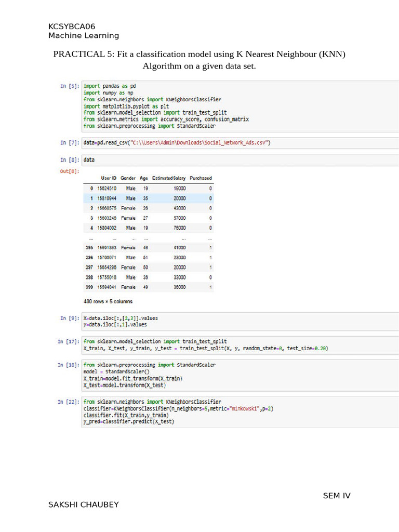The height and width of the screenshot is (532, 399).
Task: Click the X_test=model.transform(X_test) line
Action: pyautogui.click(x=125, y=385)
